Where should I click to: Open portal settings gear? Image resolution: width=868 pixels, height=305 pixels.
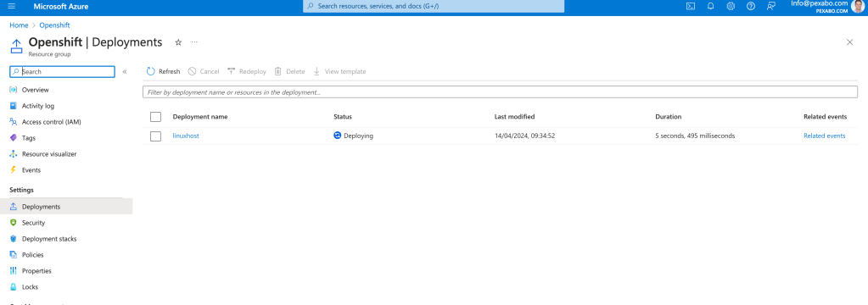[731, 7]
